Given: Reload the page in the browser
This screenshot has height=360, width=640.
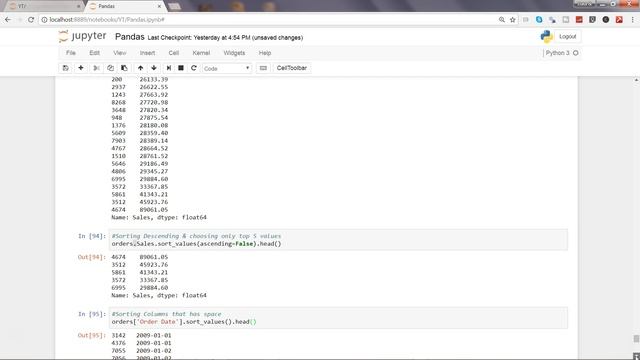Looking at the screenshot, I should tap(31, 20).
